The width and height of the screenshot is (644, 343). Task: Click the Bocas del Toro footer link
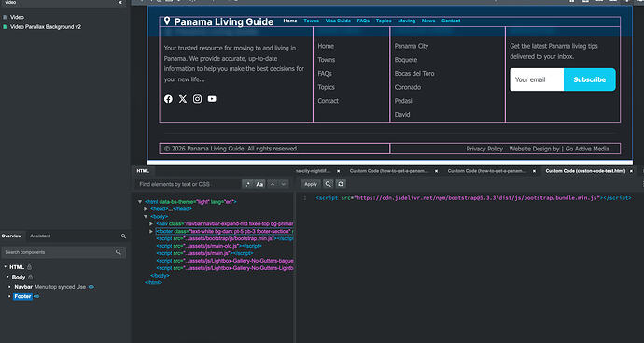414,73
